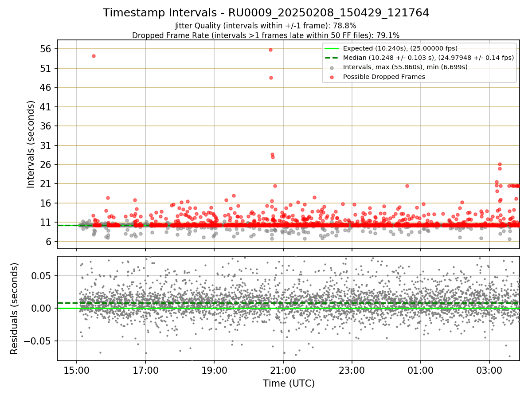Screen dimensions: 532x399
Task: Click the red dot marker in the legend
Action: tap(332, 77)
